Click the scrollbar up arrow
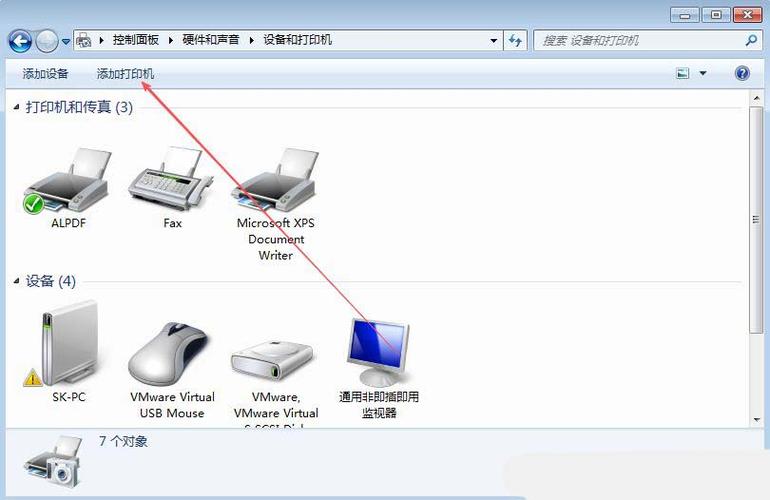770x500 pixels. pos(756,99)
